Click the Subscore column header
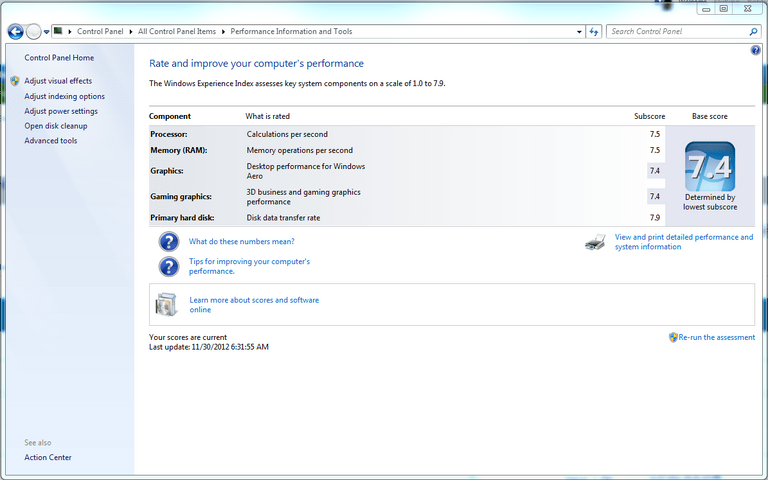The image size is (768, 480). click(649, 116)
